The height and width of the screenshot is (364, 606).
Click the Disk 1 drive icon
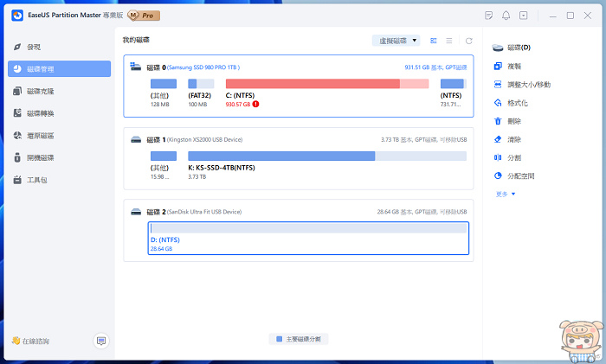tap(136, 139)
